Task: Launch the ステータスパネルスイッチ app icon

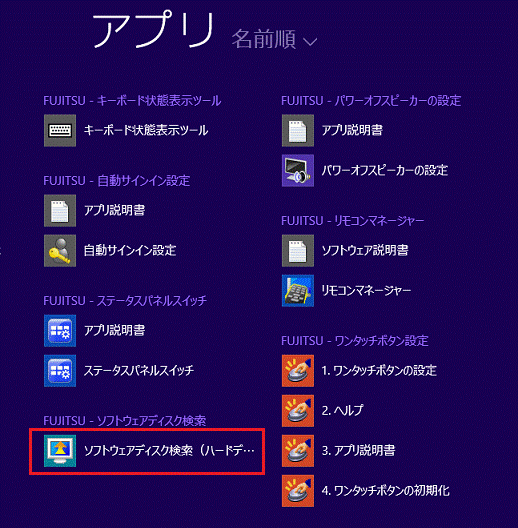Action: pyautogui.click(x=60, y=371)
